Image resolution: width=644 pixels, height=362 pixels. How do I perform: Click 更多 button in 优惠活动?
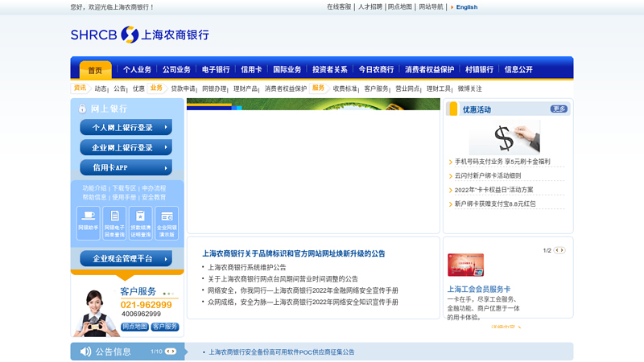pos(559,109)
